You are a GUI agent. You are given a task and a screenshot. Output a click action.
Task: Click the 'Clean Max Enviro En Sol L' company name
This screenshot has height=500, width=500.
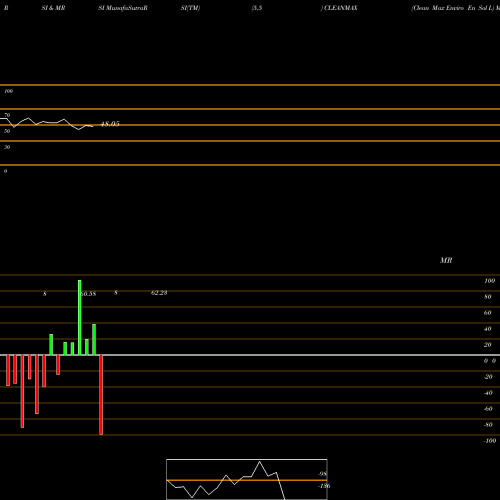(452, 8)
